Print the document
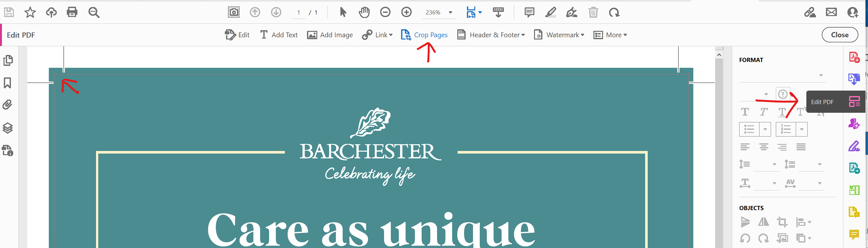 click(72, 13)
